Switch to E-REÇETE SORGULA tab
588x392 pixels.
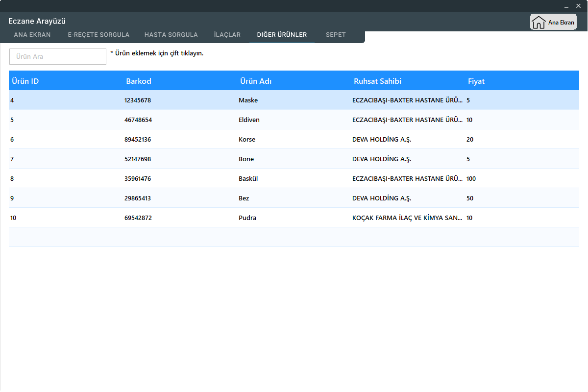(98, 35)
